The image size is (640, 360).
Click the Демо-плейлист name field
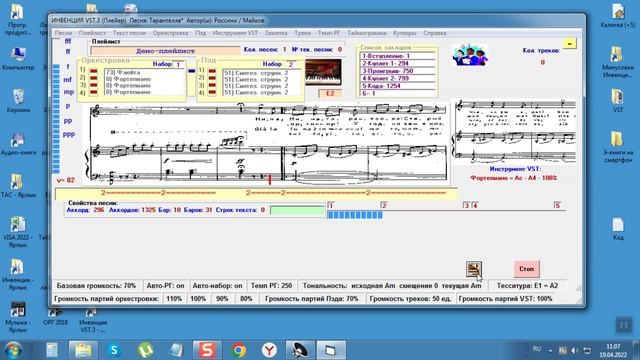point(165,51)
